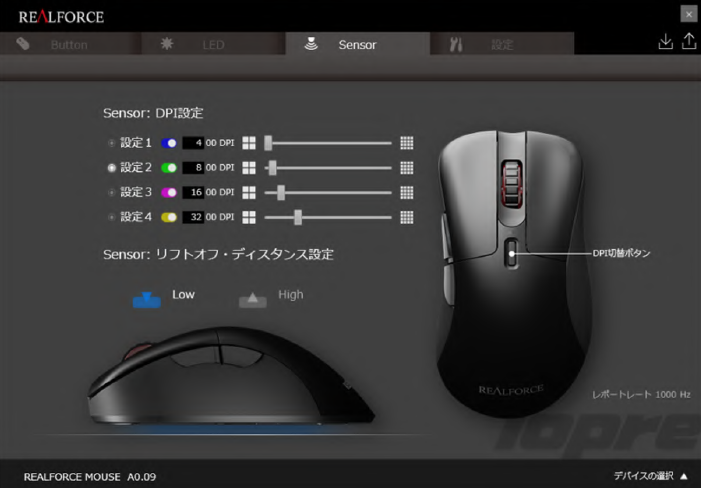Screen dimensions: 701x488
Task: Click the scroll wheel on the mouse image
Action: click(512, 183)
